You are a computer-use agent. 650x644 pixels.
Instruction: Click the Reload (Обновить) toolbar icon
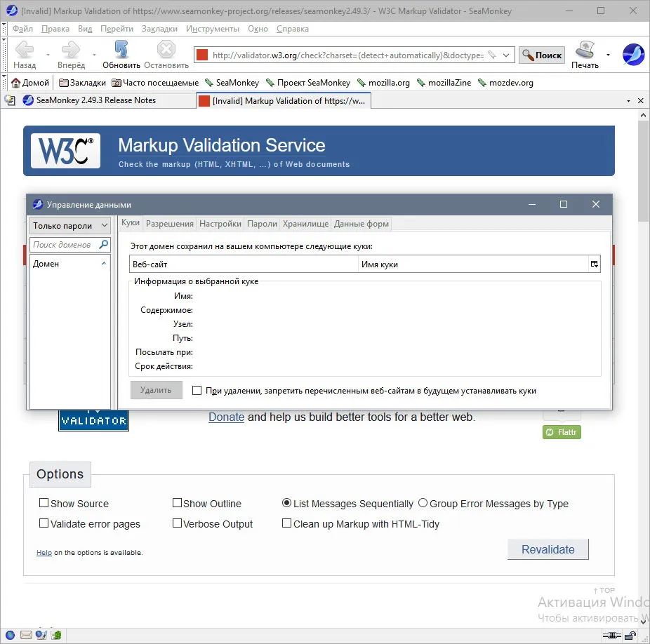point(121,49)
